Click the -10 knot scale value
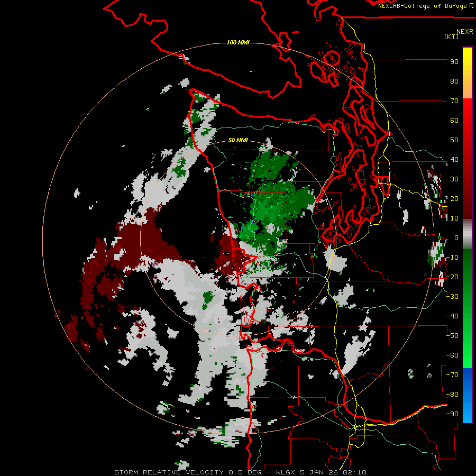 452,258
